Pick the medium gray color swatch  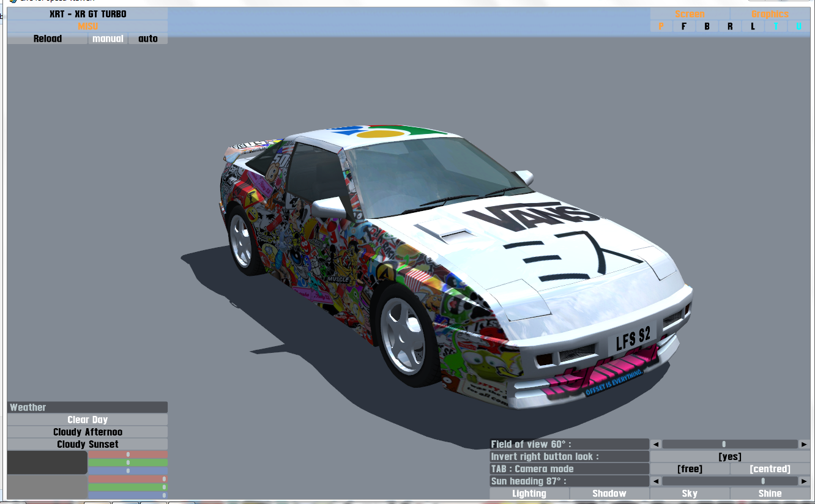[x=47, y=487]
